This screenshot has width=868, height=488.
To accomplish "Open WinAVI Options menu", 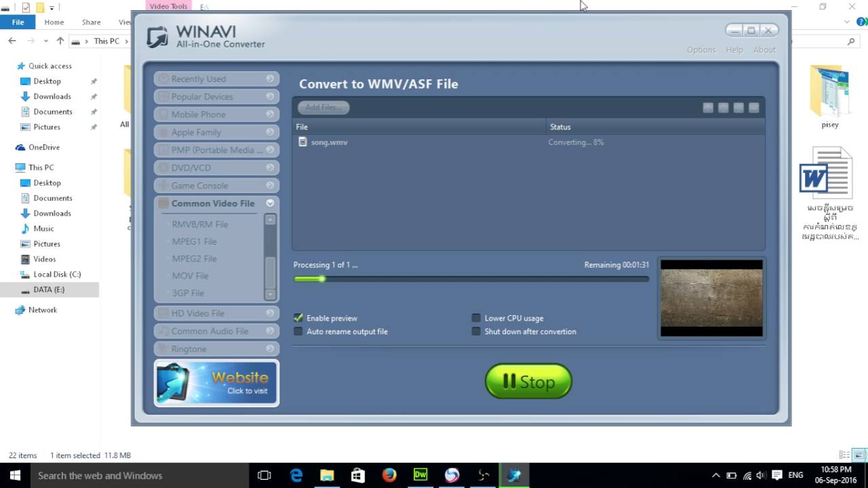I will [701, 49].
